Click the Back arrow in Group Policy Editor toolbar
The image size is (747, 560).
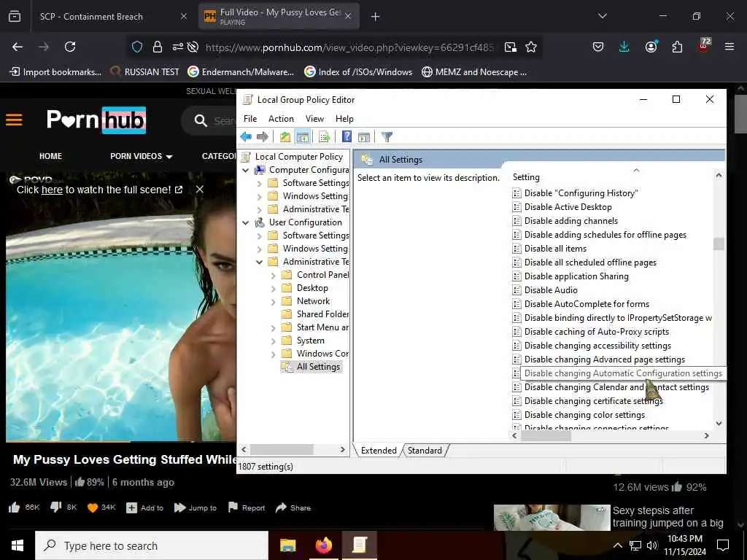tap(246, 137)
